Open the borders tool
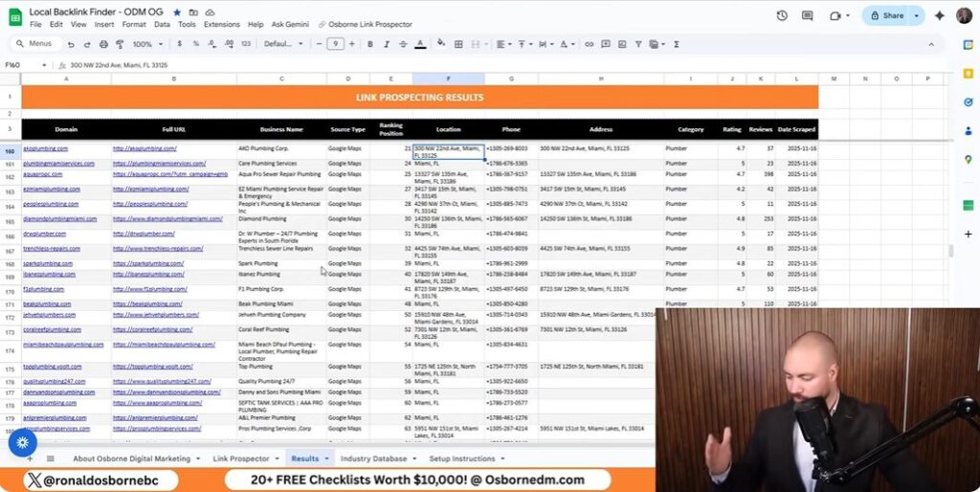This screenshot has width=980, height=492. [x=458, y=44]
